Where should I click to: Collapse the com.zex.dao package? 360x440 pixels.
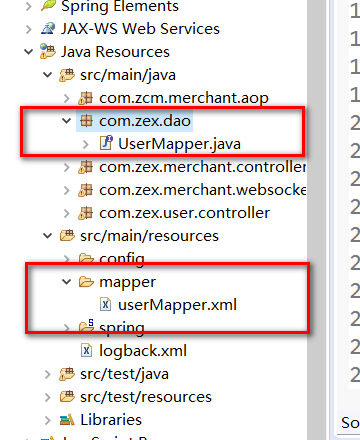[67, 121]
